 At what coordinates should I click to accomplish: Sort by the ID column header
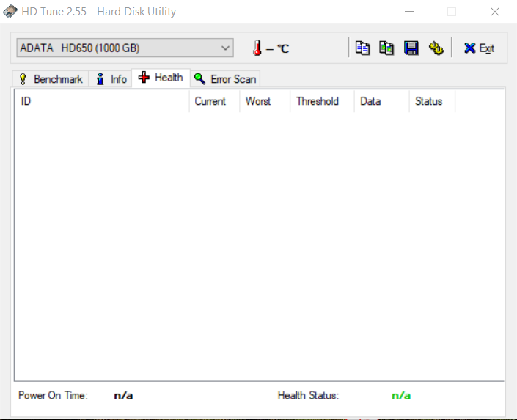101,101
